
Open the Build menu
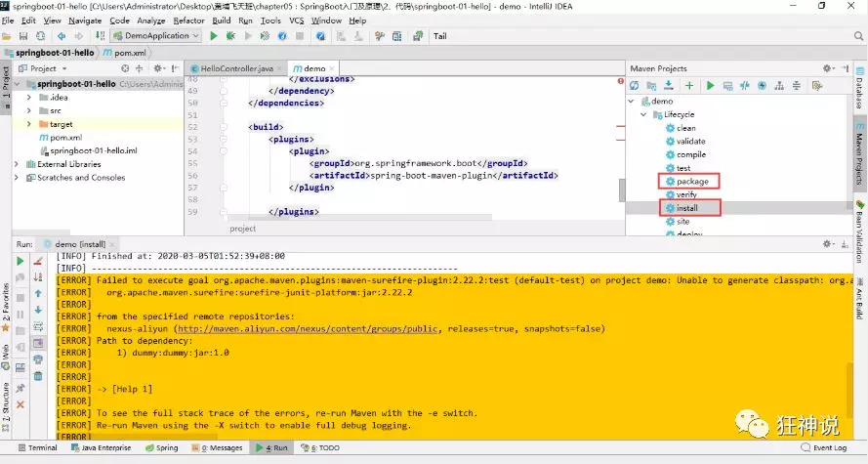(222, 21)
